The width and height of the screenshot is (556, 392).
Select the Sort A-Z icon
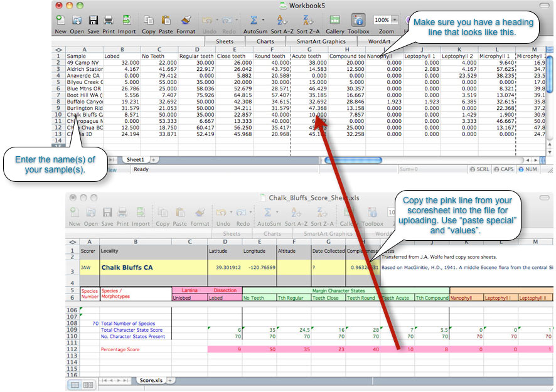[281, 19]
